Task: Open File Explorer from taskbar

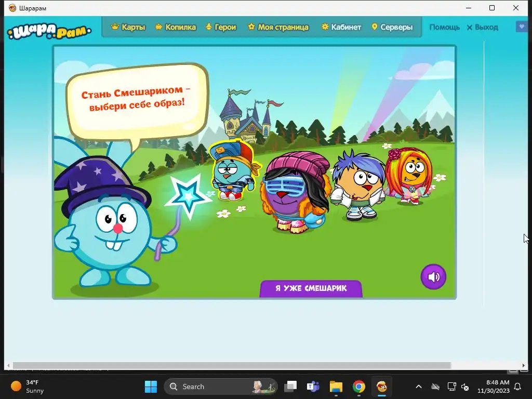Action: tap(336, 387)
